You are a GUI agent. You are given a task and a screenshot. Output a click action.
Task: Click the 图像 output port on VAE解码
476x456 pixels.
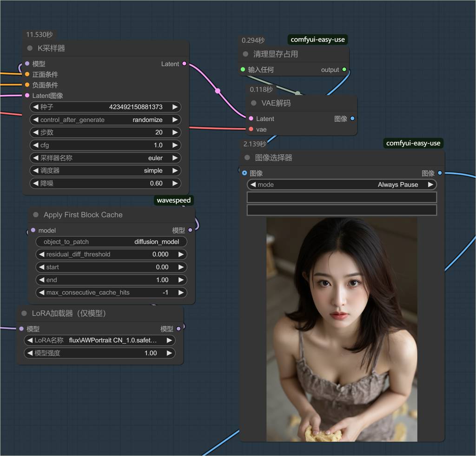pos(352,119)
